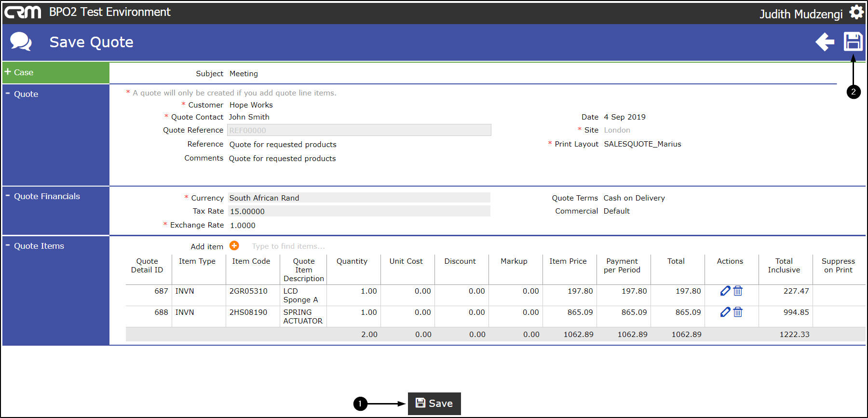Delete quote item 687 with trash icon

[x=738, y=291]
